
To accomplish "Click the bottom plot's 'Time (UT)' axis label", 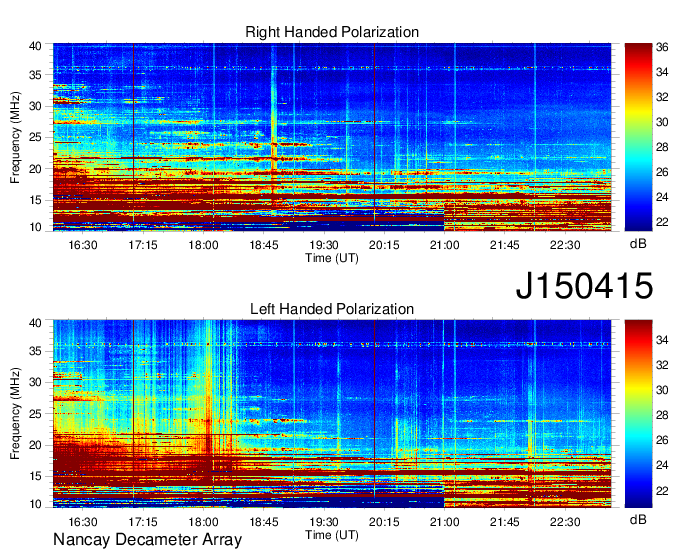I will pyautogui.click(x=332, y=535).
